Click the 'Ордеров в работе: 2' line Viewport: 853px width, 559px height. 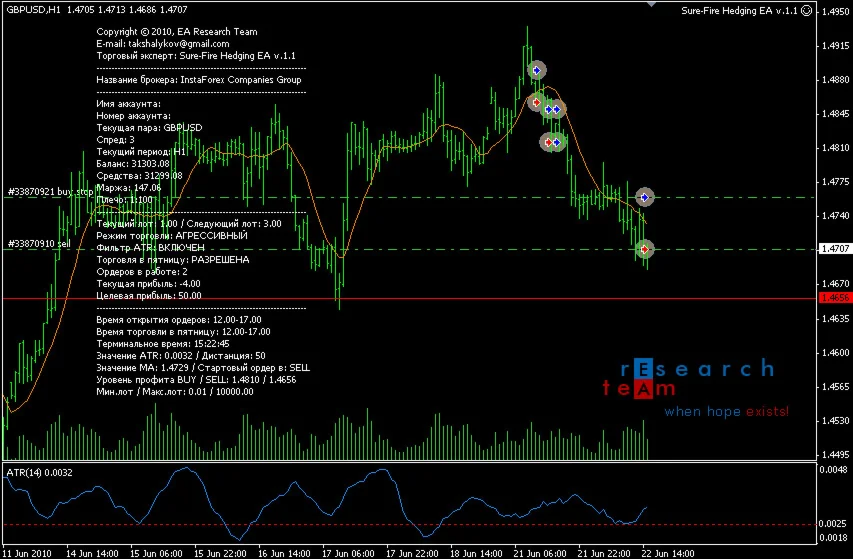(142, 272)
